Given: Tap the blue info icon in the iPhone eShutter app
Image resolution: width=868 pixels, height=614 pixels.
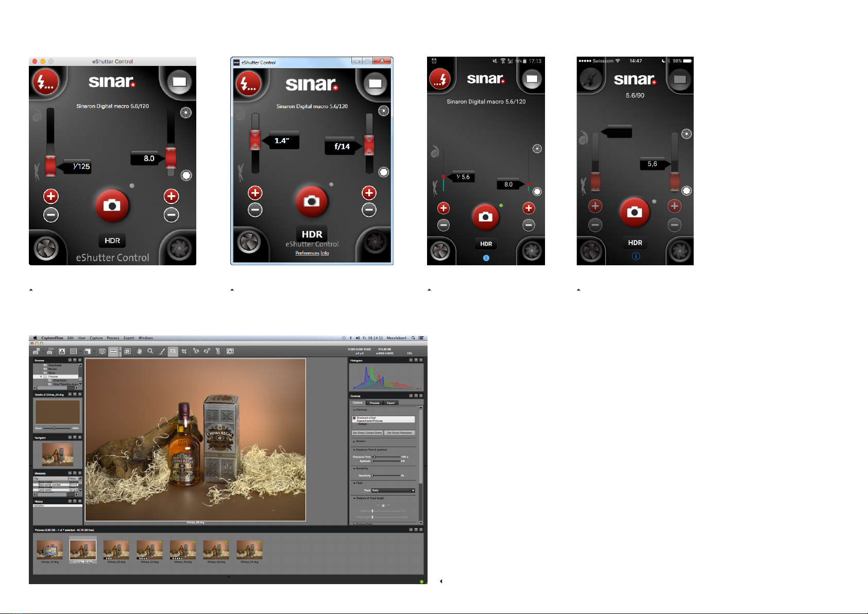Looking at the screenshot, I should click(636, 256).
